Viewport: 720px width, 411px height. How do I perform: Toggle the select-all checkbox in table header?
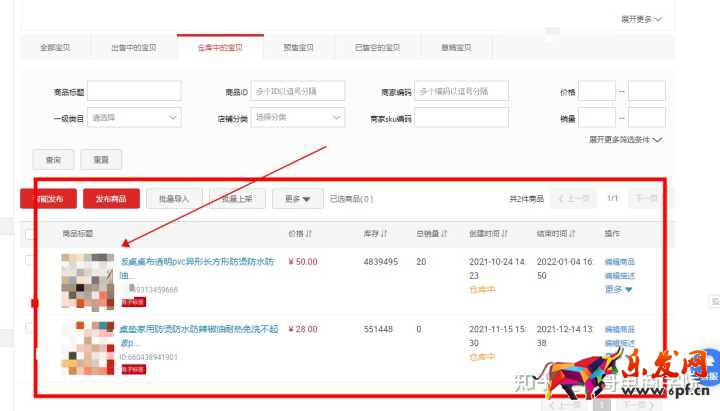30,234
